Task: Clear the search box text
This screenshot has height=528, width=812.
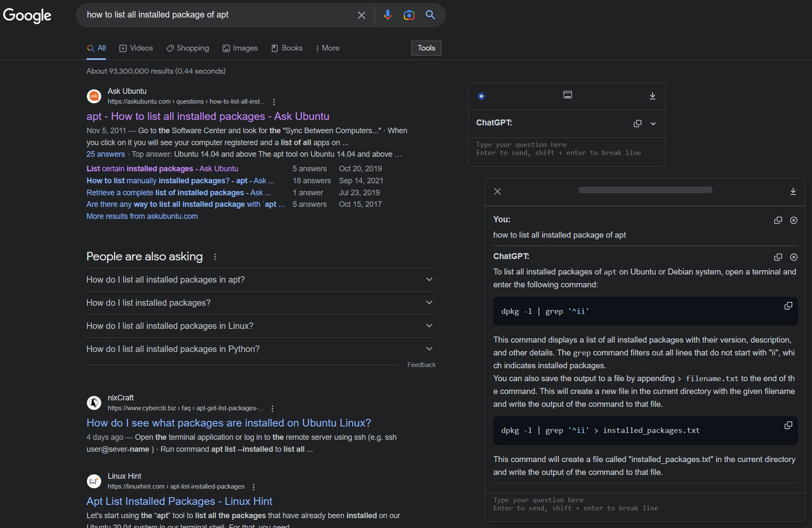Action: pyautogui.click(x=361, y=15)
